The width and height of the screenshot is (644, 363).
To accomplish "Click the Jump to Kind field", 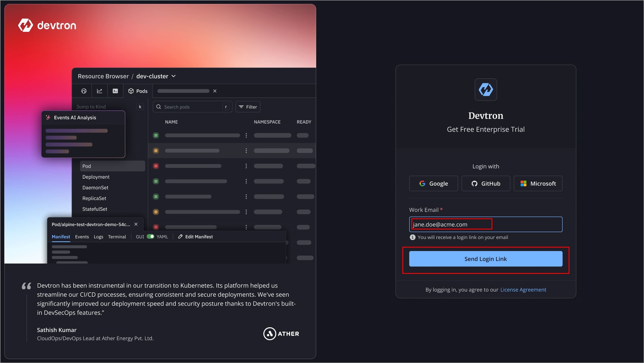I will (110, 107).
